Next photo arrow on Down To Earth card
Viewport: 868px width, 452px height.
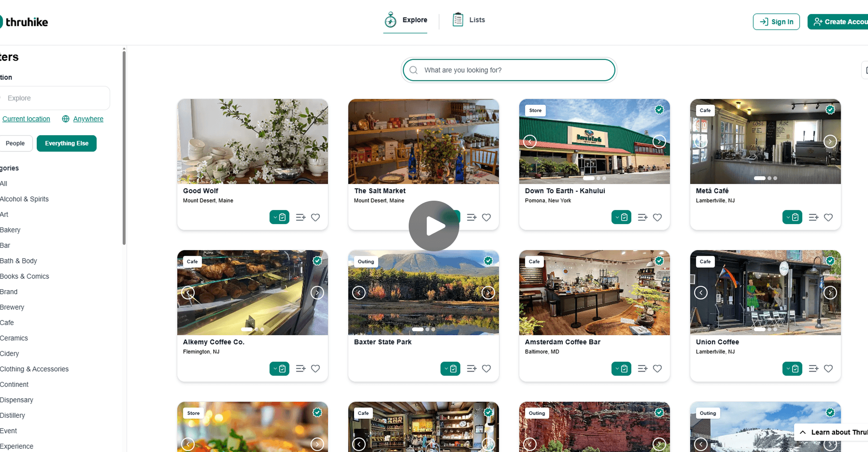pos(659,141)
